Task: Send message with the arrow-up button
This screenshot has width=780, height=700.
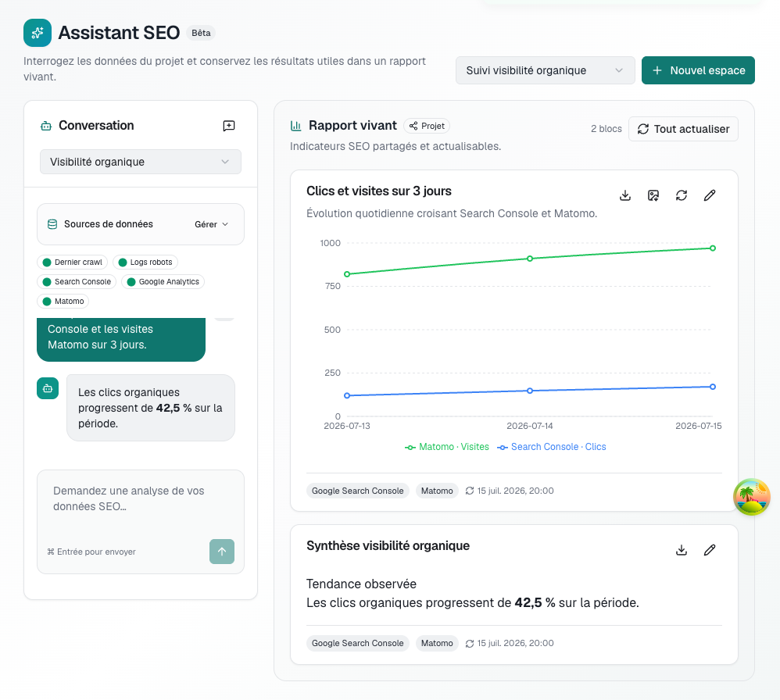Action: (222, 552)
